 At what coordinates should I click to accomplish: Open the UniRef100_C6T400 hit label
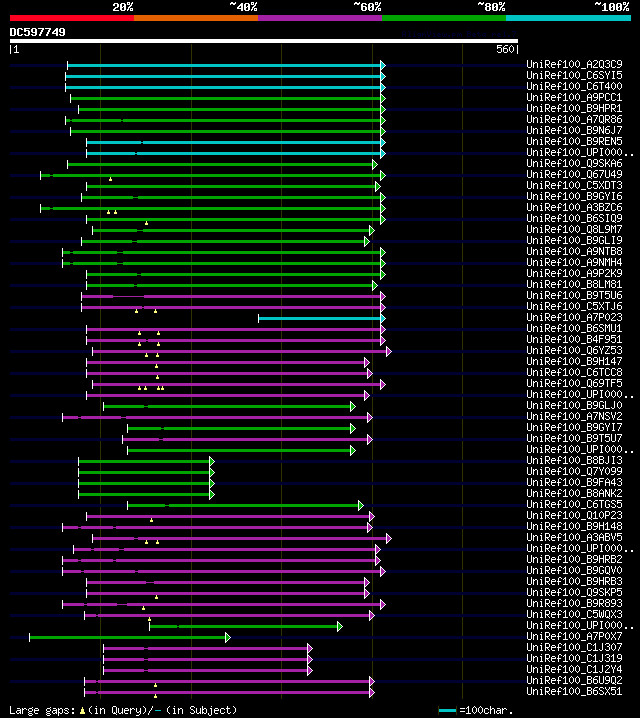tap(574, 86)
